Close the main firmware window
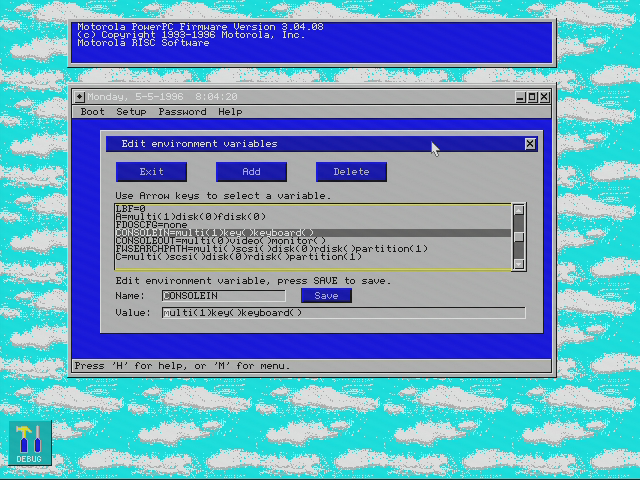 [x=544, y=97]
